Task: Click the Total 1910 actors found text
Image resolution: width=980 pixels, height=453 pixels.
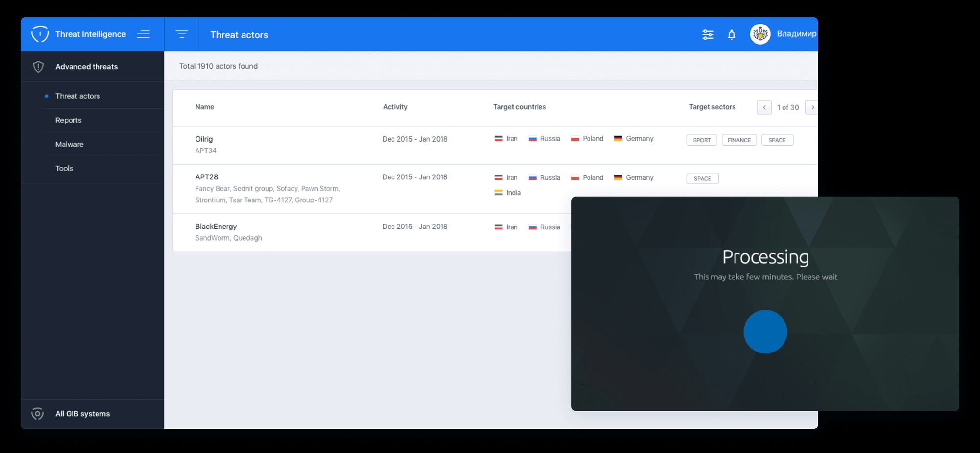Action: [219, 66]
